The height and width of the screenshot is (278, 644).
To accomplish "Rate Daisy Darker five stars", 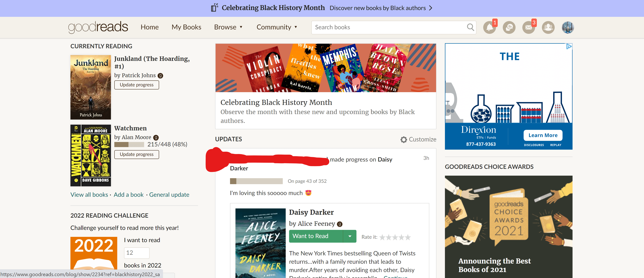I will click(x=408, y=237).
